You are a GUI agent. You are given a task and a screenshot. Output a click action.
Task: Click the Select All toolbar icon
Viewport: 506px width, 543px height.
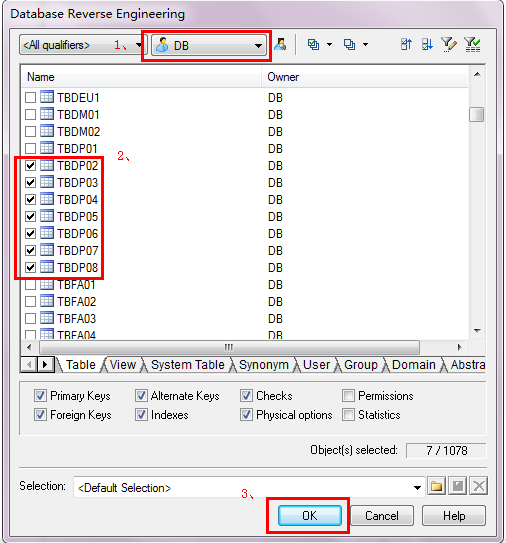click(313, 44)
